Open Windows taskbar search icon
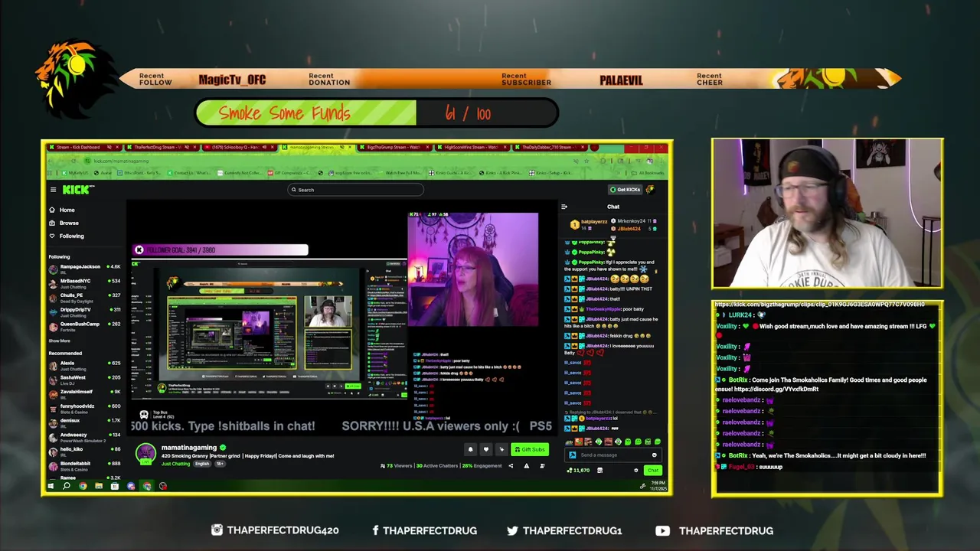 [67, 486]
